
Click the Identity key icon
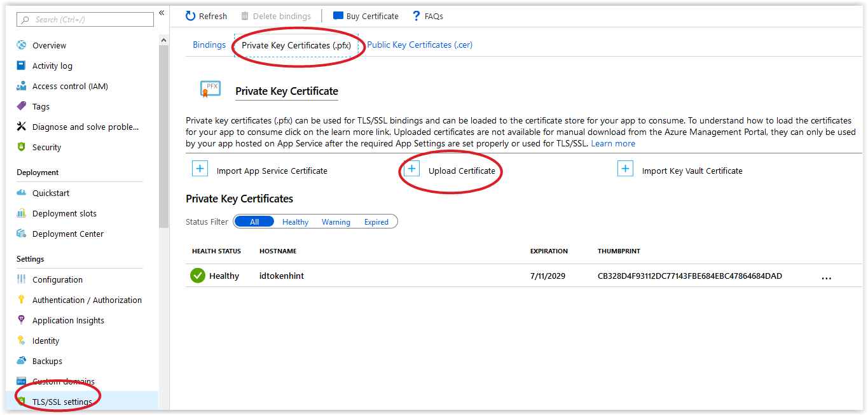pos(22,341)
